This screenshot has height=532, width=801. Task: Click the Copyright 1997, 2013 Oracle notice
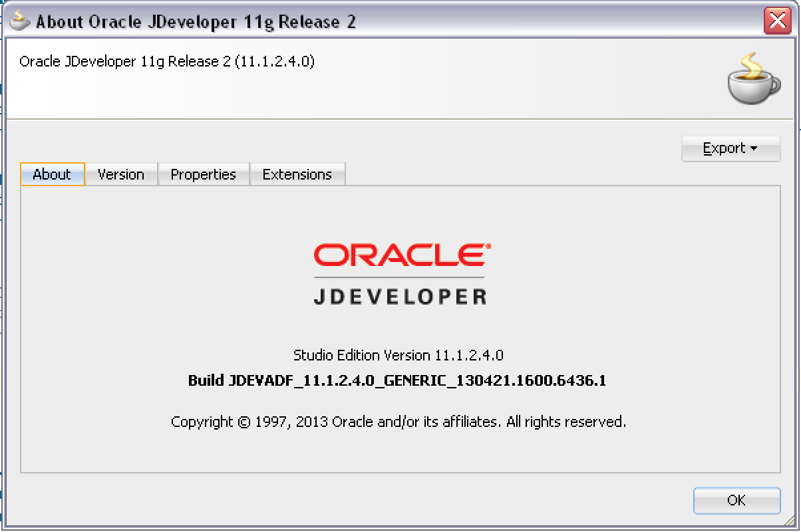coord(399,422)
